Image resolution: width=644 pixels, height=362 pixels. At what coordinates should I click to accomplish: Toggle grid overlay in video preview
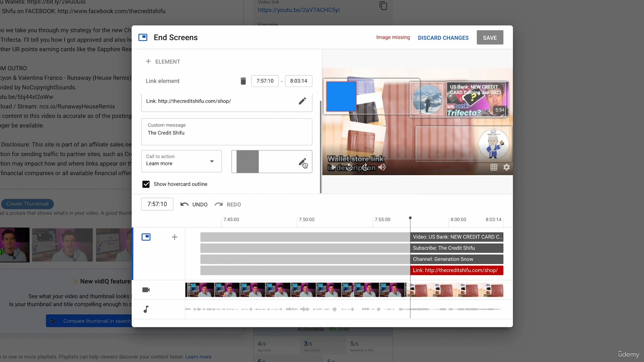click(494, 167)
